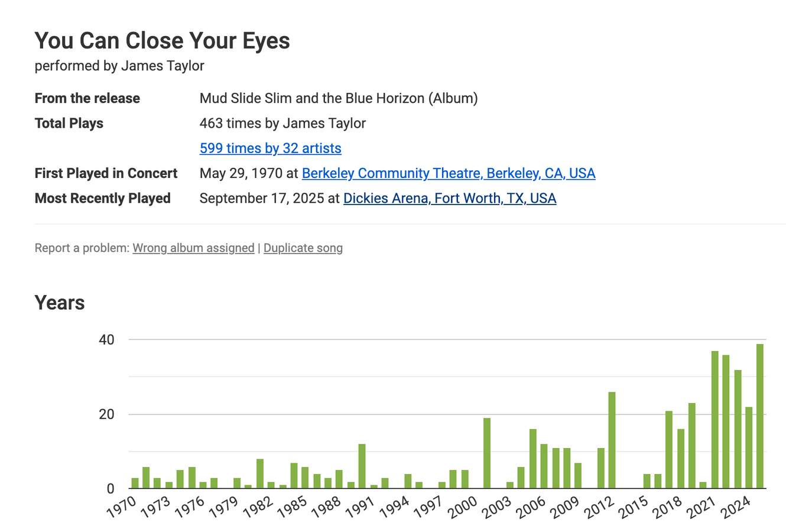The height and width of the screenshot is (532, 786).
Task: Open Berkeley Community Theatre venue link
Action: 448,173
